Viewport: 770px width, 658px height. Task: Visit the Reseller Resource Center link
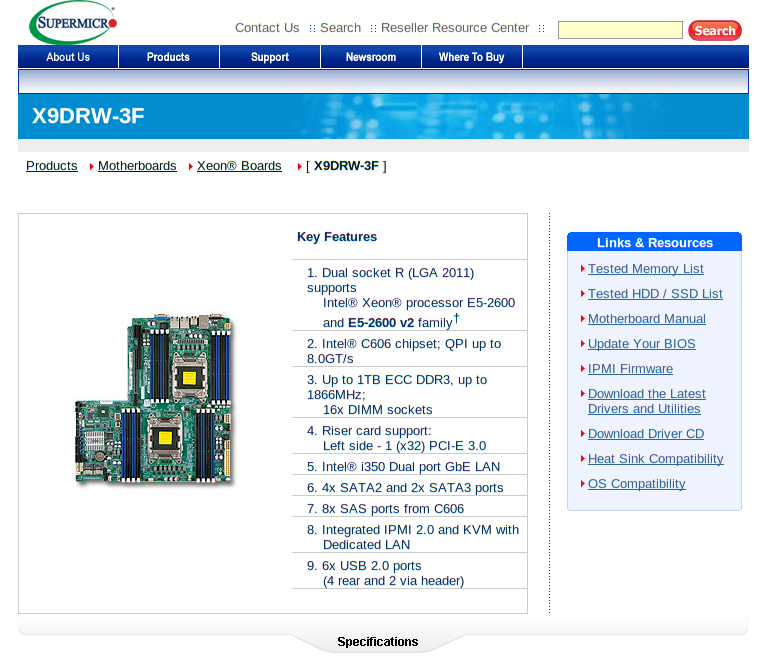coord(455,28)
